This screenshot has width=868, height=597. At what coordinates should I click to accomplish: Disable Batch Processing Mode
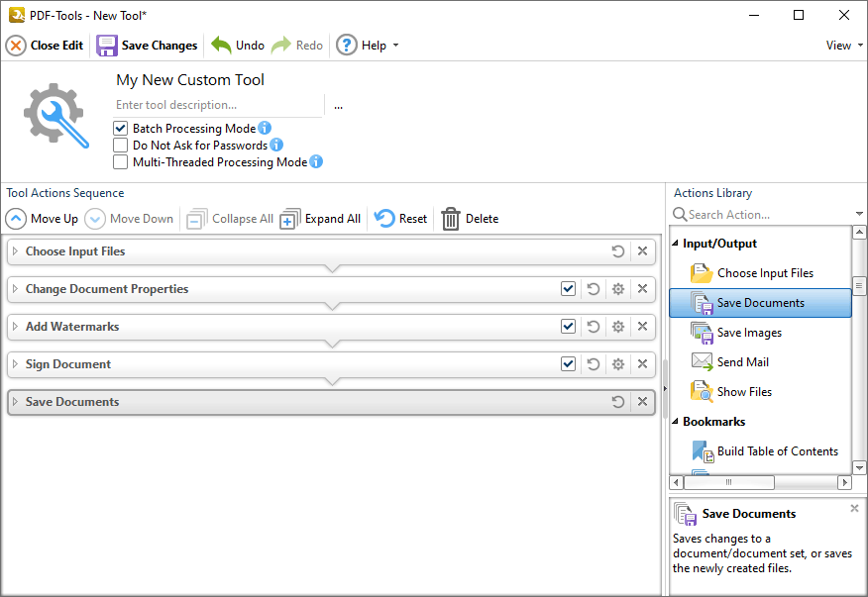click(121, 128)
